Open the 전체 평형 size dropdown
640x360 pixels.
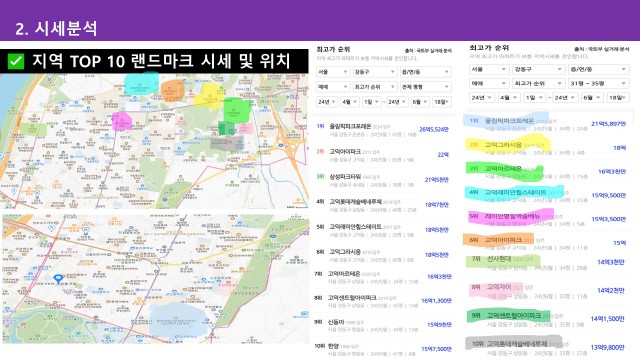click(x=425, y=87)
